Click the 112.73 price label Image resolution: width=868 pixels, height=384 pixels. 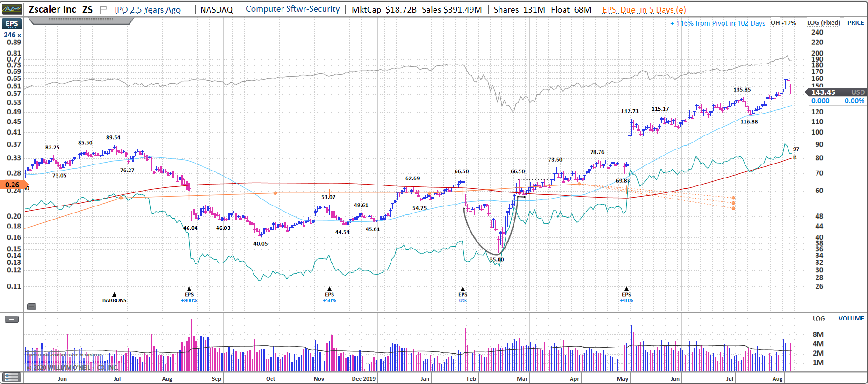click(x=630, y=111)
